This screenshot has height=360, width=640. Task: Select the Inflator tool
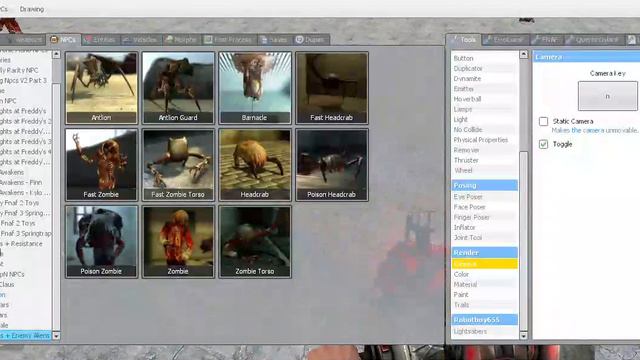(x=484, y=227)
